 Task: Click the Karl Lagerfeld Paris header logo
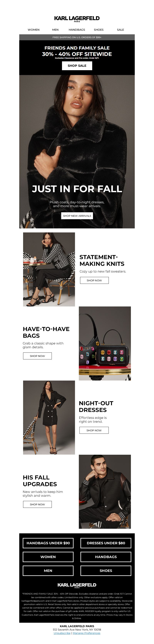[x=77, y=19]
